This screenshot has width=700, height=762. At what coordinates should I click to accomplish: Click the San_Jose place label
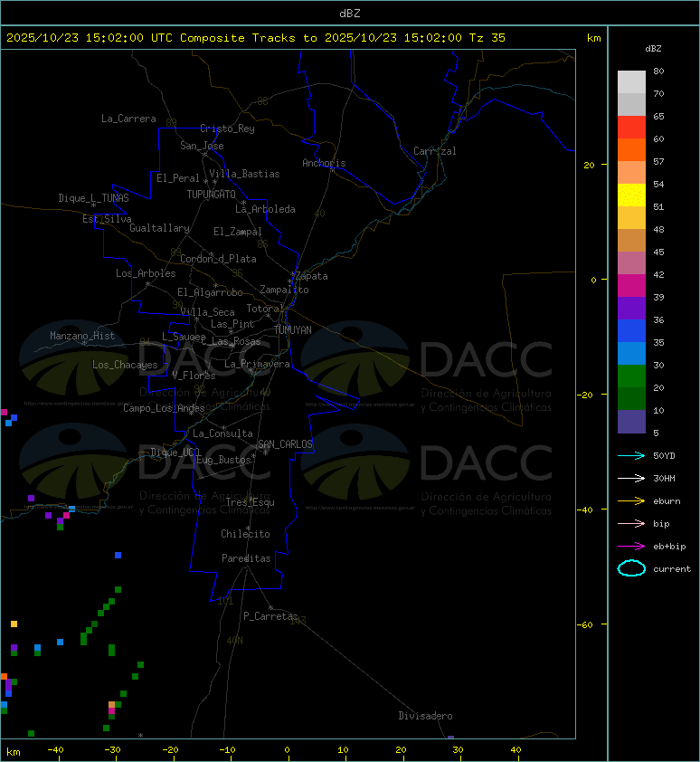pos(202,146)
